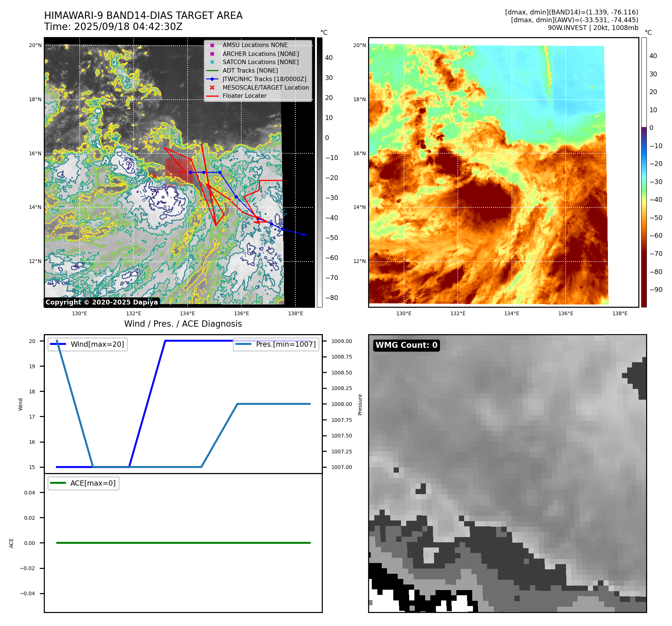Select the '90W.INVEST | 20kt, 1008mb' label
This screenshot has height=626, width=672.
click(593, 28)
